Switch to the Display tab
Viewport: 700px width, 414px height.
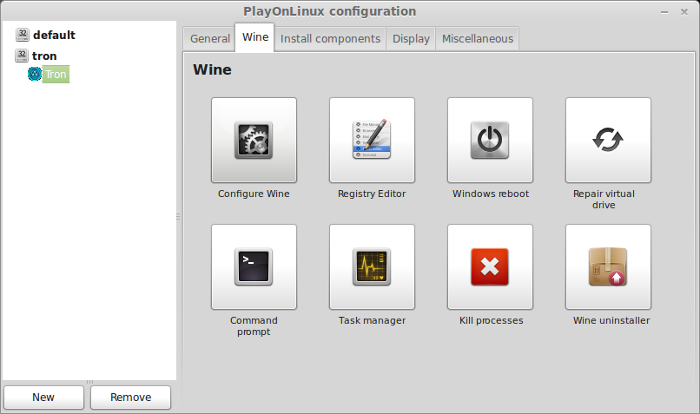click(411, 39)
